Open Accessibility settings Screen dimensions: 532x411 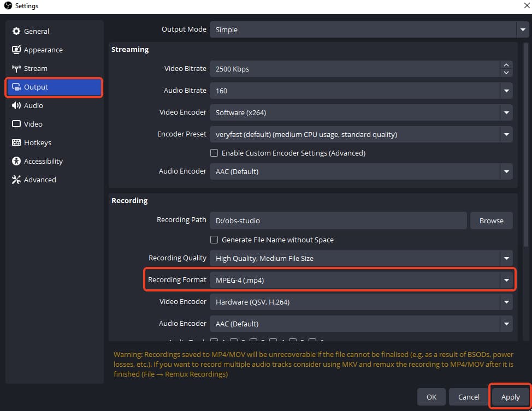coord(54,161)
